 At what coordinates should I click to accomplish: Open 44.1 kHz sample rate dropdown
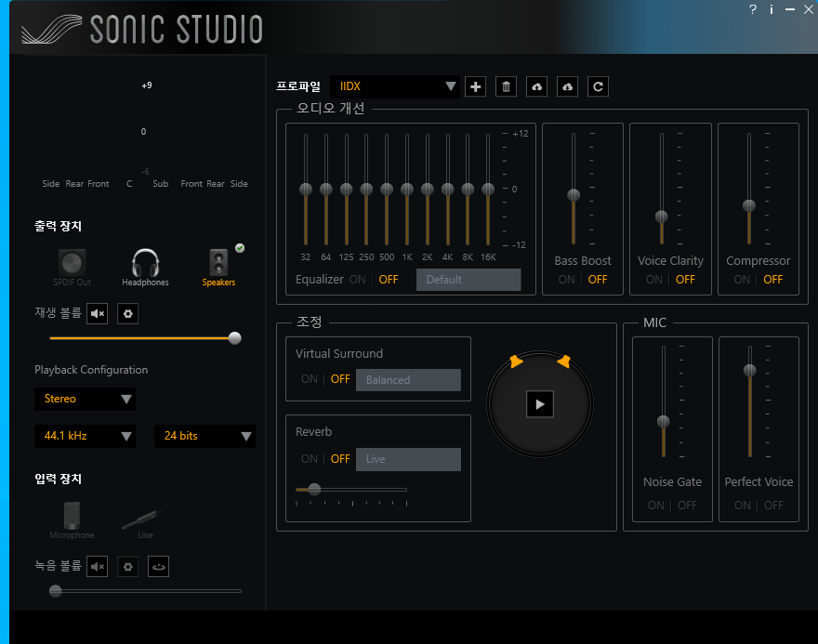(x=85, y=436)
